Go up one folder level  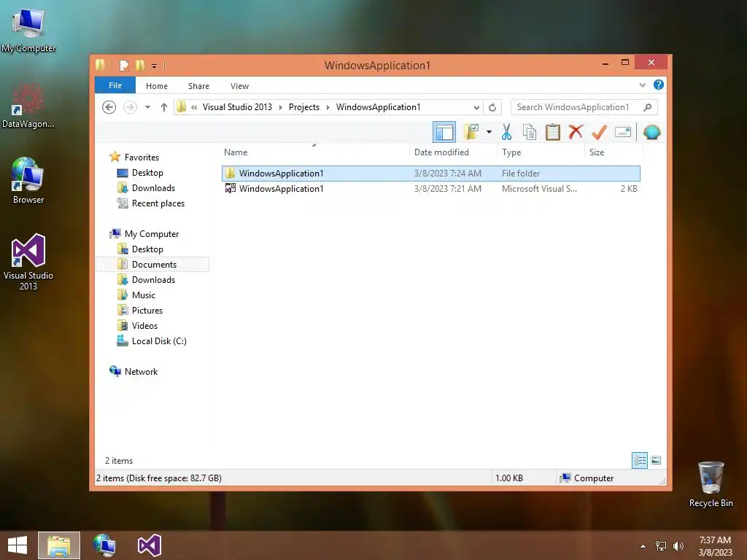(x=164, y=107)
